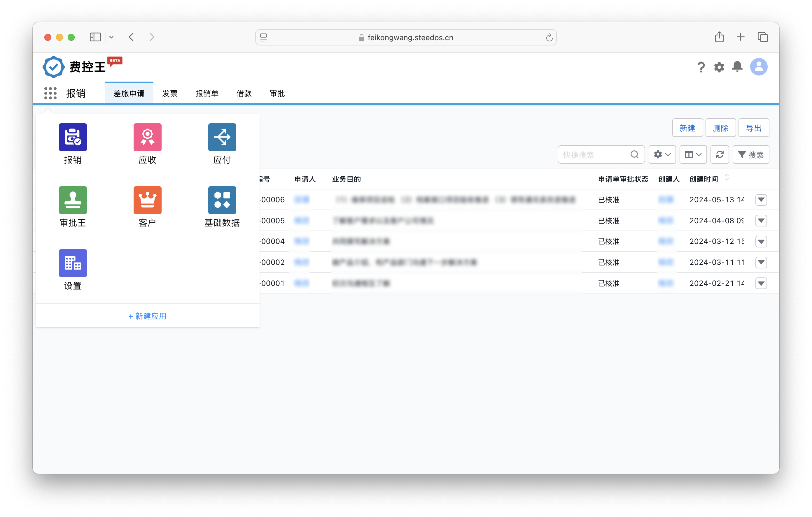
Task: Click the Safari share icon
Action: coord(719,37)
